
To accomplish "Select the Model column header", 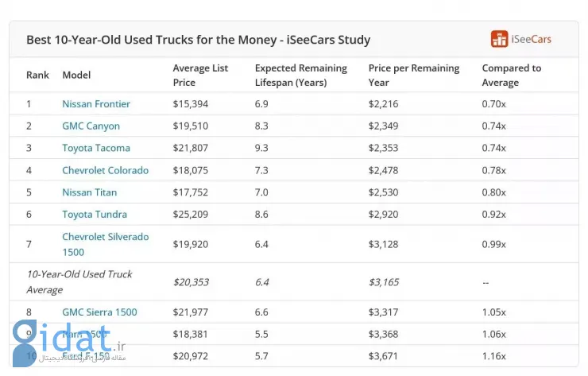I will [76, 75].
